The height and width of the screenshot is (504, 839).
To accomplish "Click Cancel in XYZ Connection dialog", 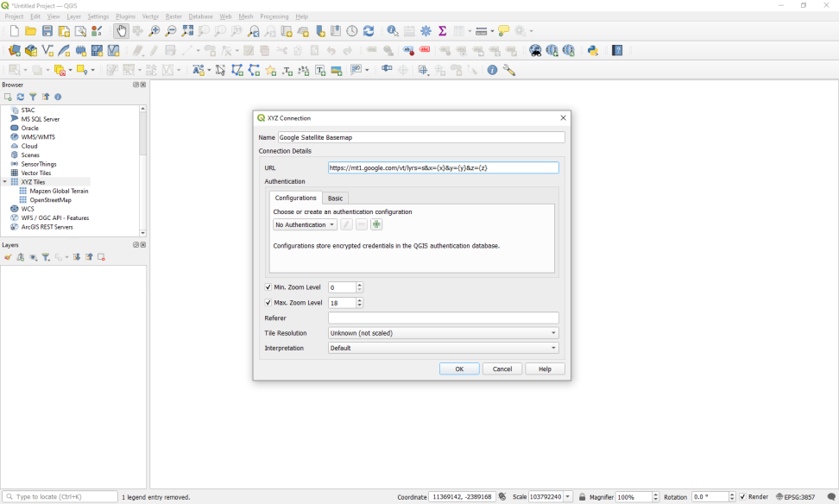I will [x=502, y=369].
